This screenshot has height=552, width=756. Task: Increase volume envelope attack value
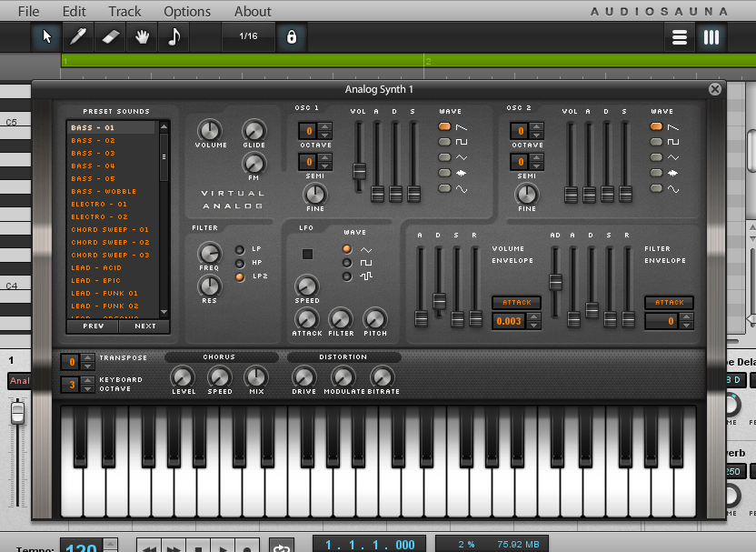[x=533, y=317]
